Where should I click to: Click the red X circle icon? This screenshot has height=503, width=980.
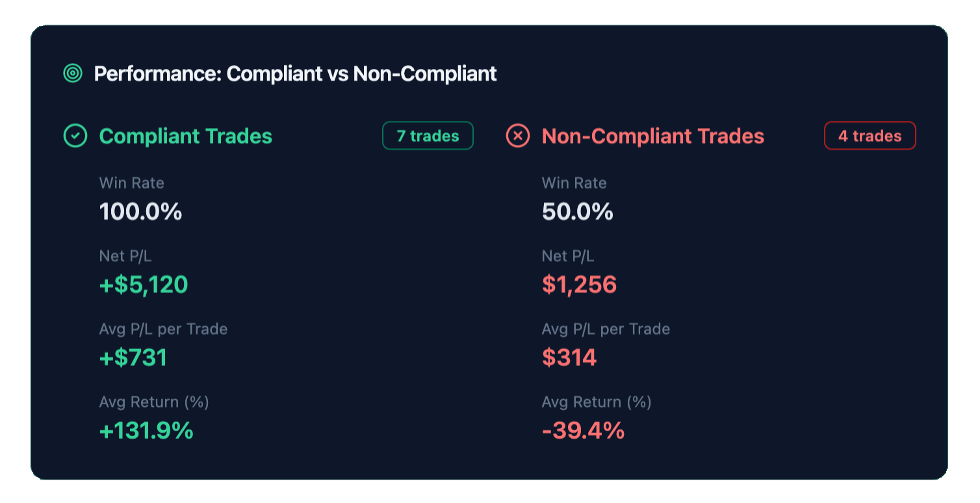pos(518,136)
